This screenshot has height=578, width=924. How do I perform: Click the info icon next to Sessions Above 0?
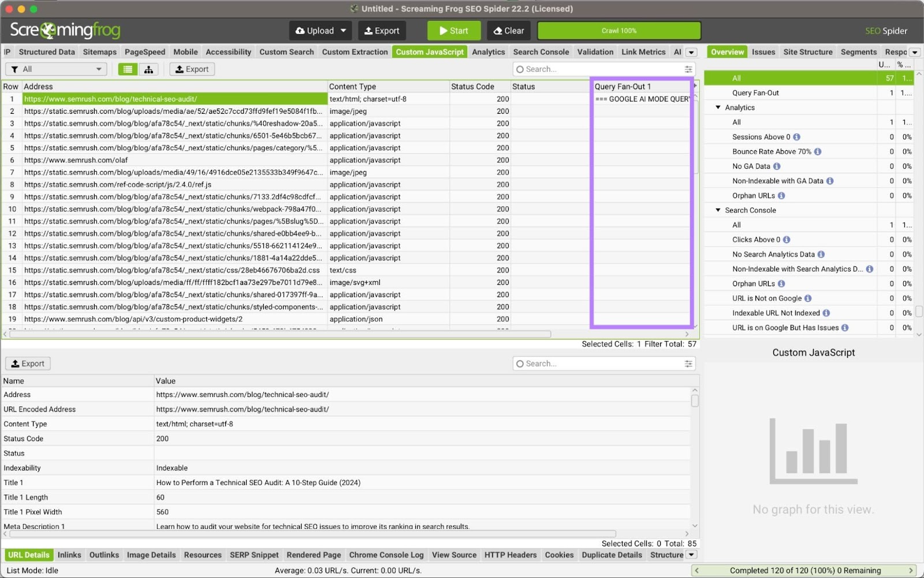[797, 136]
